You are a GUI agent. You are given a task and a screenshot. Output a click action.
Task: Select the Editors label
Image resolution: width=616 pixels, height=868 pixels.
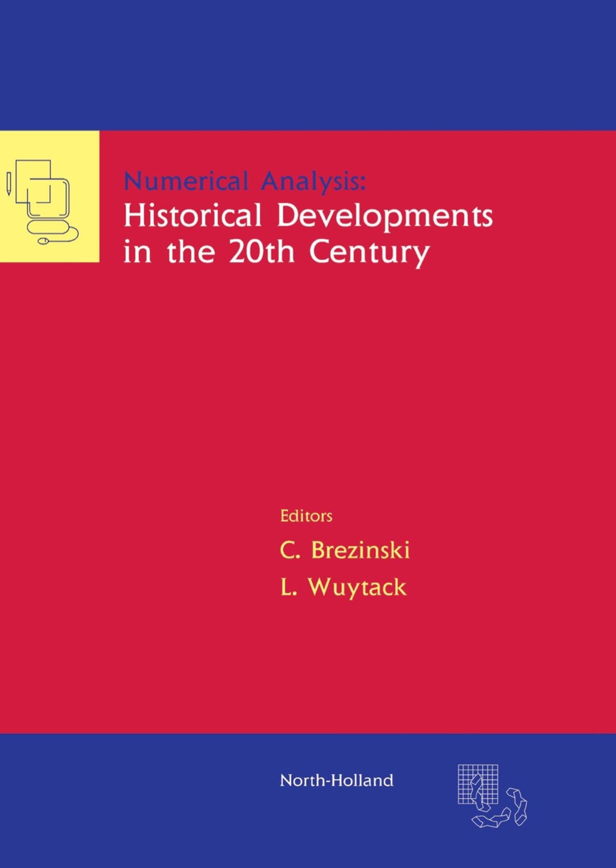click(x=307, y=515)
